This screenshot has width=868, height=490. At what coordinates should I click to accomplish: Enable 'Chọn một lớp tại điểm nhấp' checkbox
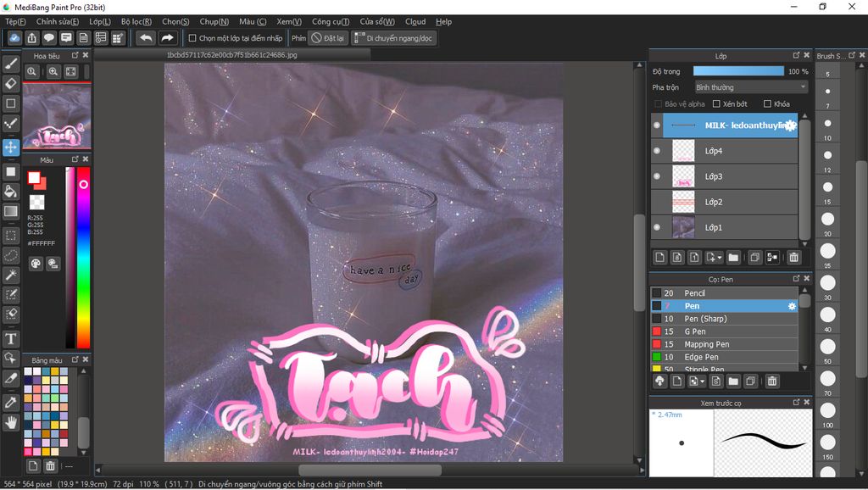(x=192, y=38)
